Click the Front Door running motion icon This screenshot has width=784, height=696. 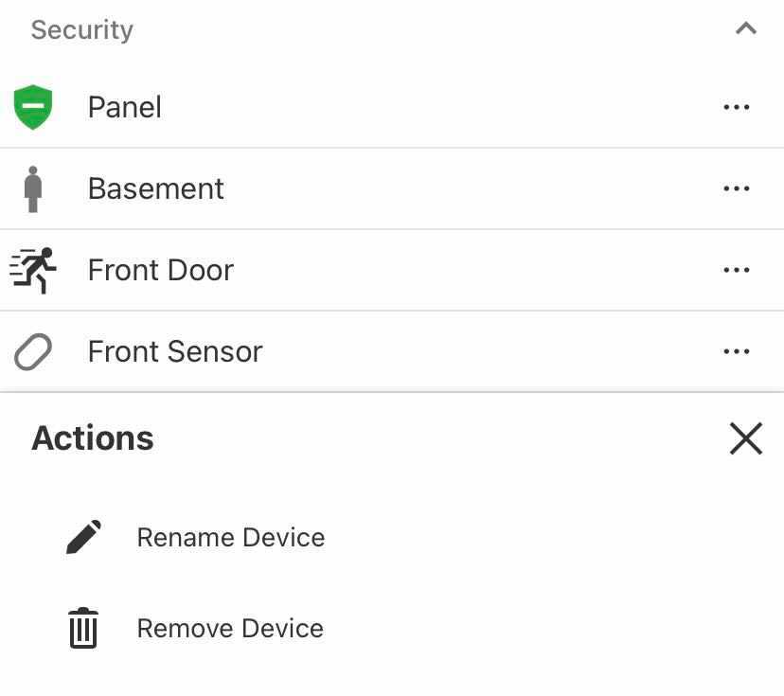tap(33, 270)
